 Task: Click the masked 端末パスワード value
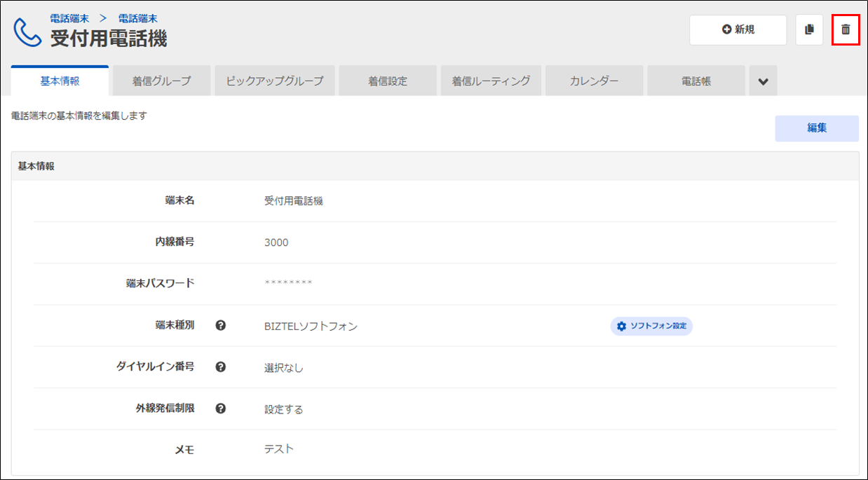coord(288,284)
